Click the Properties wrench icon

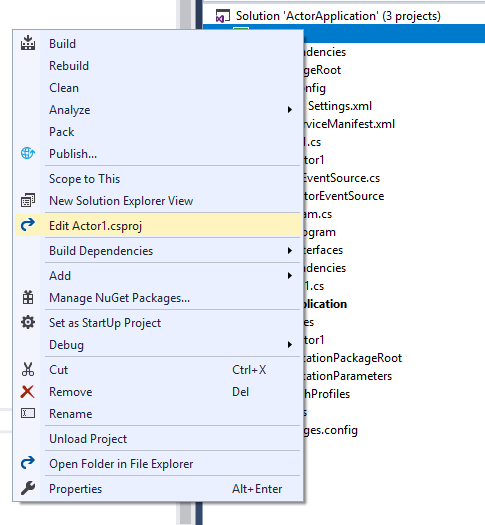point(28,488)
